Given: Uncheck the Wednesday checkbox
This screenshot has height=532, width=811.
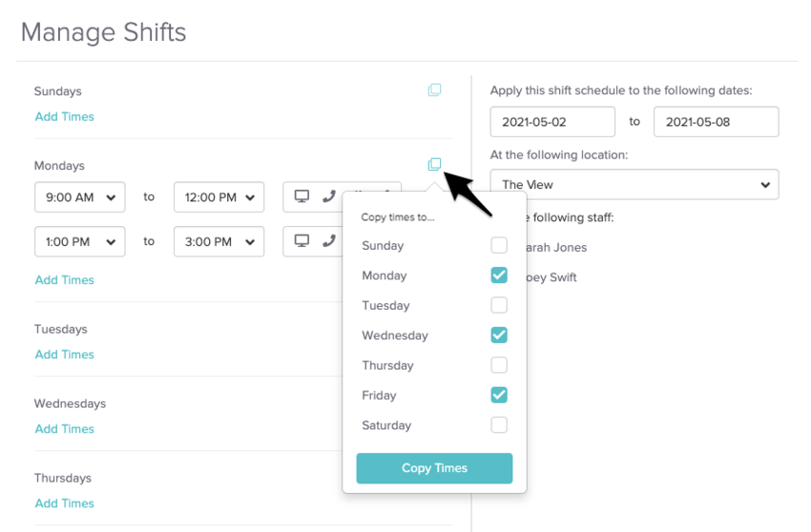Looking at the screenshot, I should 499,335.
